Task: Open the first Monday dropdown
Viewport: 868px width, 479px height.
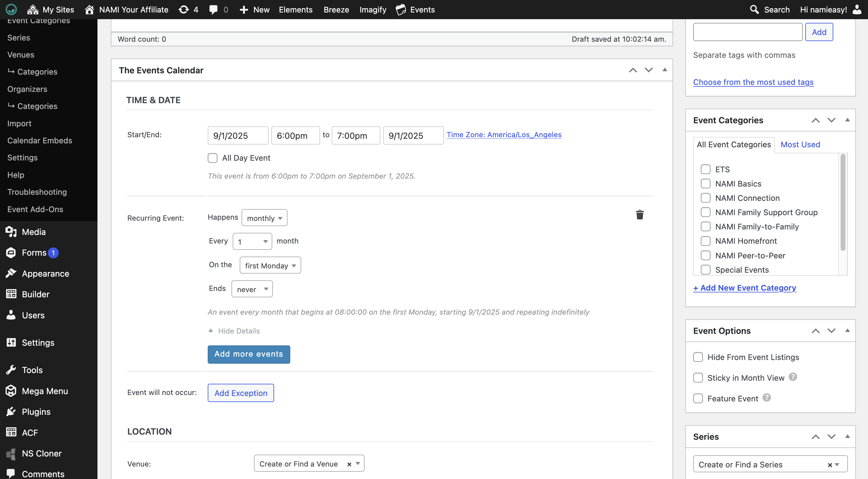Action: pyautogui.click(x=270, y=266)
